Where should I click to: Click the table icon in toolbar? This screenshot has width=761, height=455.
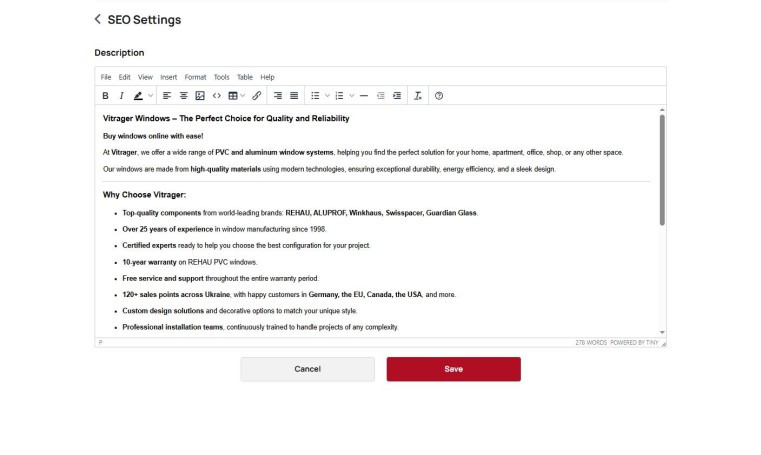[x=233, y=96]
